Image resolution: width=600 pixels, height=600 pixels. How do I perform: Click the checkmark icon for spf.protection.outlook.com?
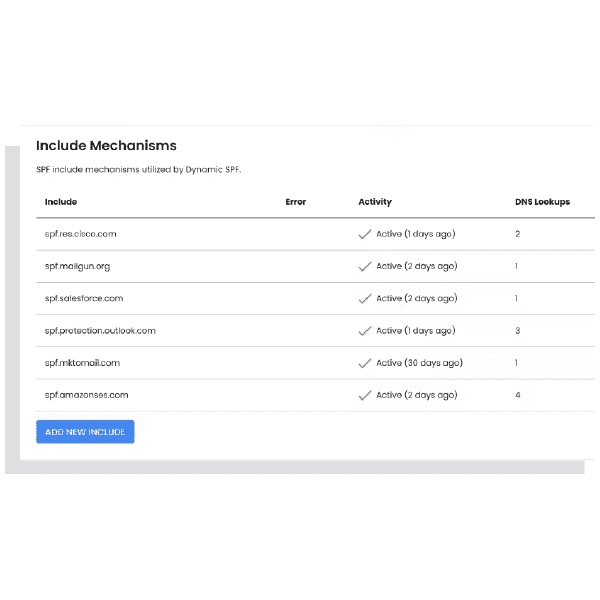click(x=365, y=330)
